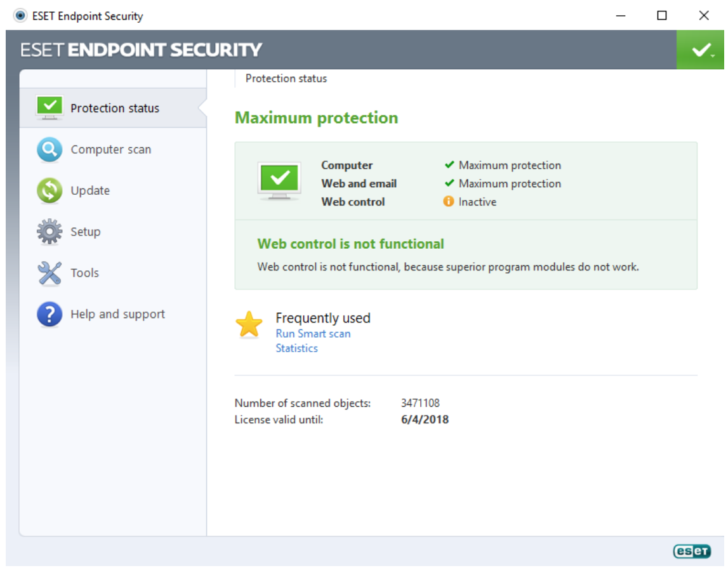Click the Tools wrench icon
This screenshot has height=568, width=728.
pos(50,273)
